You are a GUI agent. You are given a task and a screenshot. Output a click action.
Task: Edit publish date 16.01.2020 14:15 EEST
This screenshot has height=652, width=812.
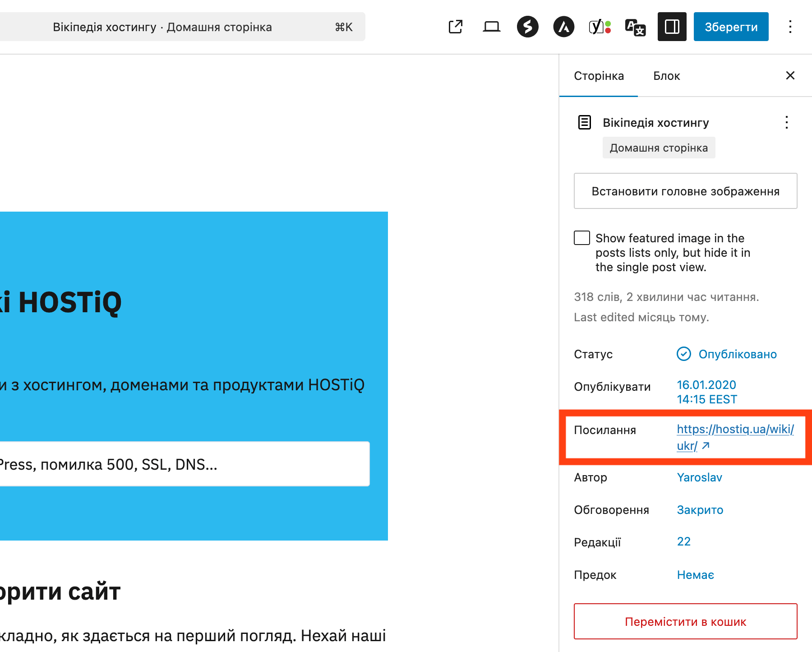pyautogui.click(x=707, y=392)
